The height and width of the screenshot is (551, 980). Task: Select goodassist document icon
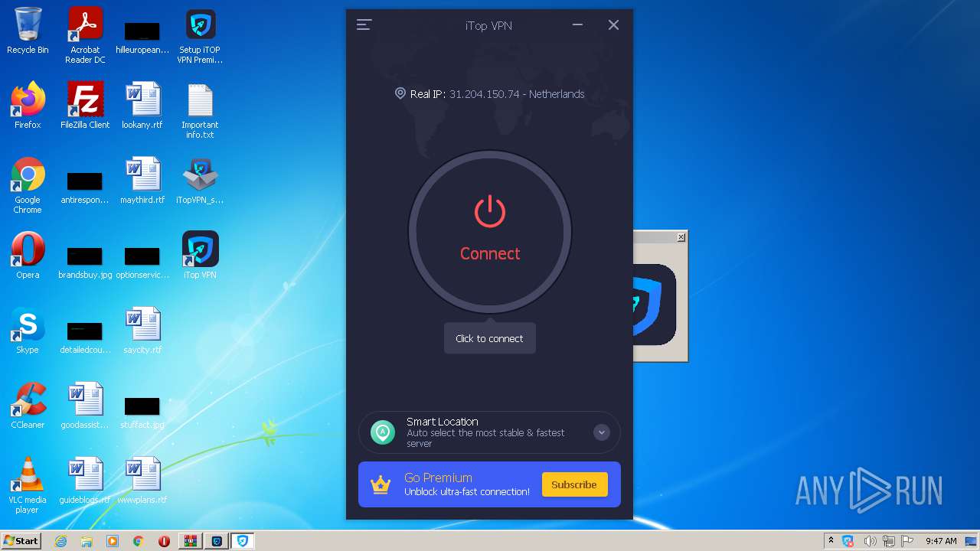[85, 406]
